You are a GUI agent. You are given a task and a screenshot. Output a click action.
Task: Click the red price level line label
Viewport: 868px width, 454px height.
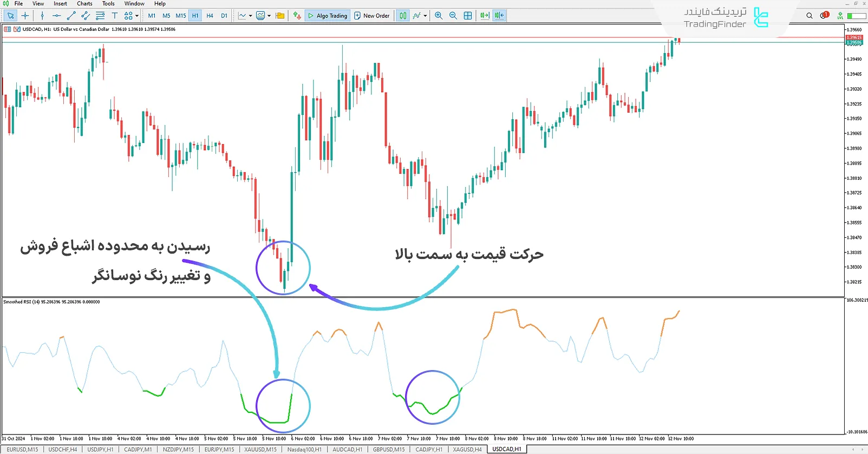tap(854, 37)
